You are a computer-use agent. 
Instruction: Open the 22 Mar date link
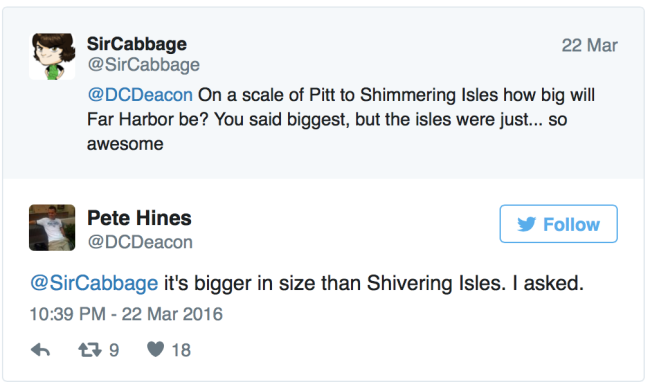[589, 45]
